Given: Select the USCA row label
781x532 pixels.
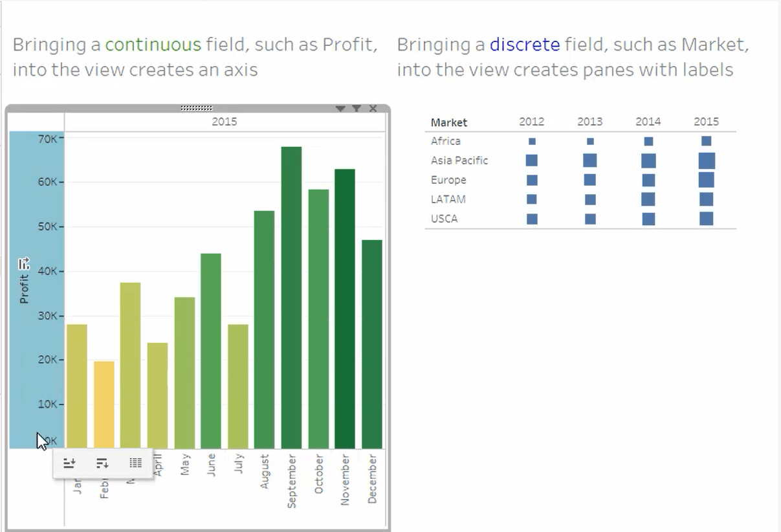Looking at the screenshot, I should click(443, 219).
